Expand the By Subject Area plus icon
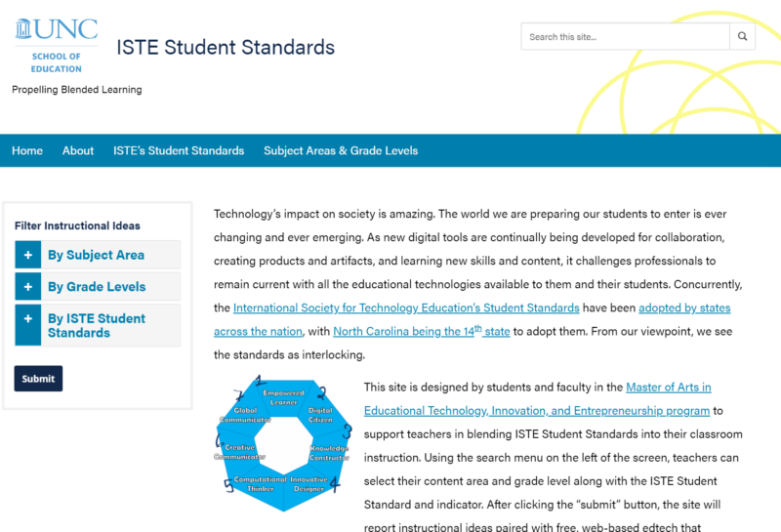The height and width of the screenshot is (532, 781). pos(28,255)
